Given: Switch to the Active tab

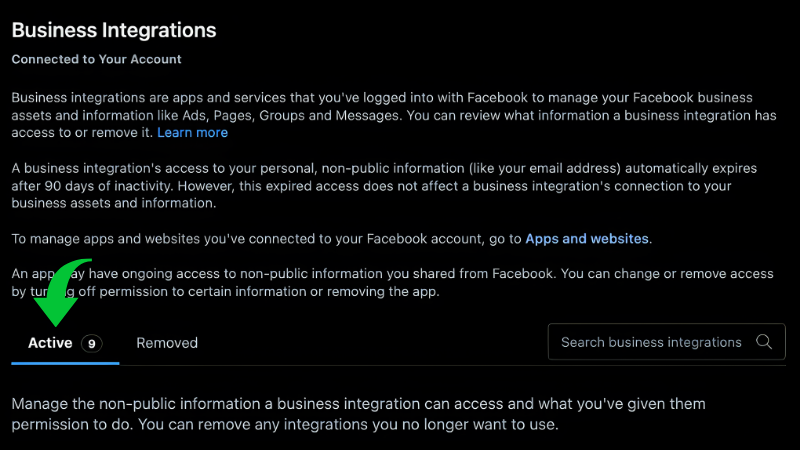Looking at the screenshot, I should click(x=51, y=343).
